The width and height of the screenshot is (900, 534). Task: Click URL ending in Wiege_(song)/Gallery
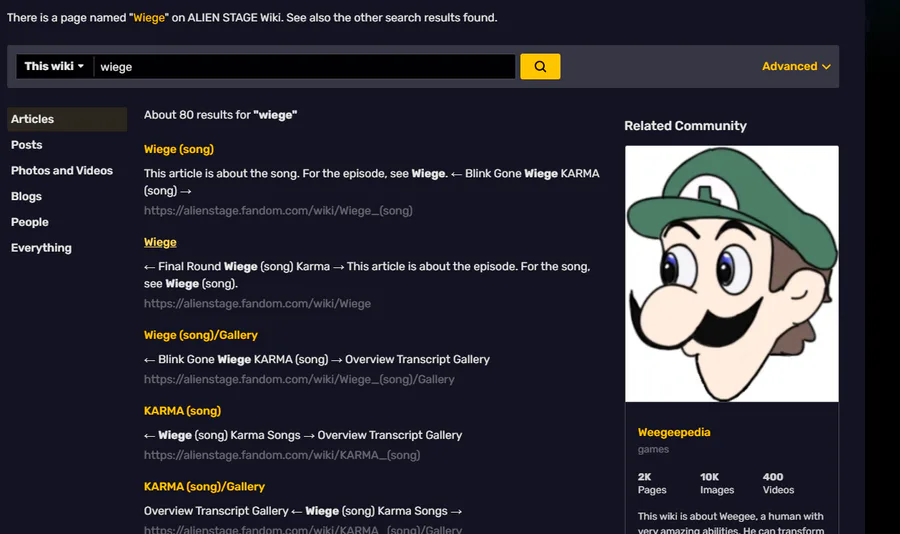tap(299, 380)
